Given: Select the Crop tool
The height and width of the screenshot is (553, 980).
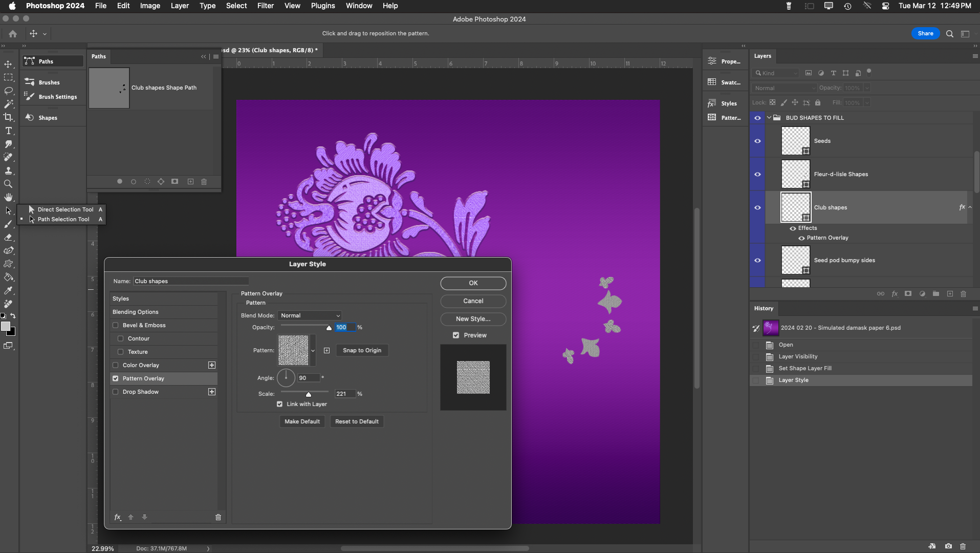Looking at the screenshot, I should click(9, 117).
